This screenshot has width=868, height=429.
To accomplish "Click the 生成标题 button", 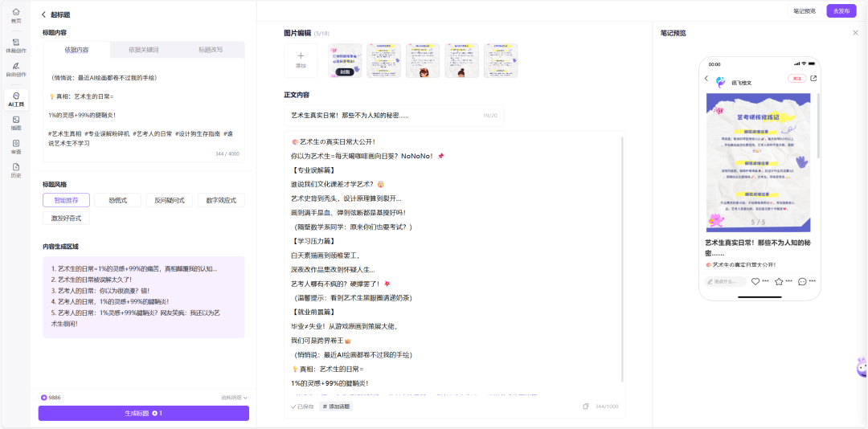I will click(x=143, y=413).
